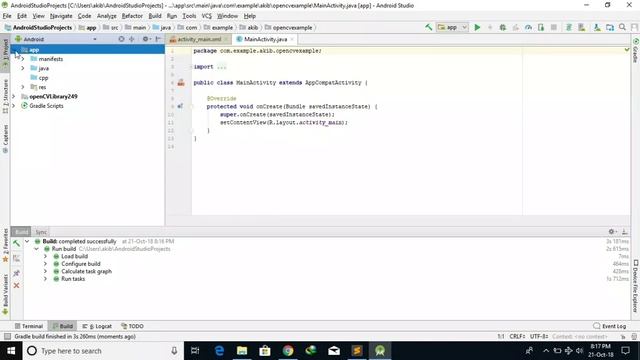Open the Tools menu
This screenshot has width=640, height=360.
click(x=189, y=16)
